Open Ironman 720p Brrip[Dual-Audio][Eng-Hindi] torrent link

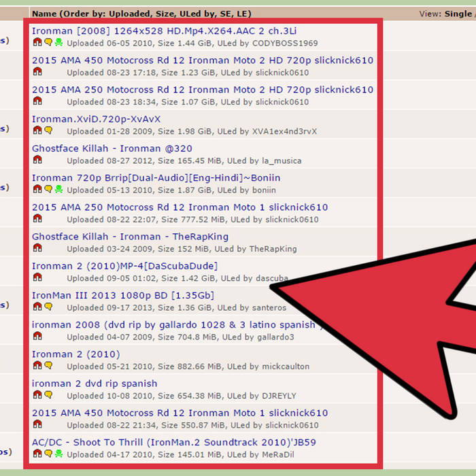click(156, 178)
